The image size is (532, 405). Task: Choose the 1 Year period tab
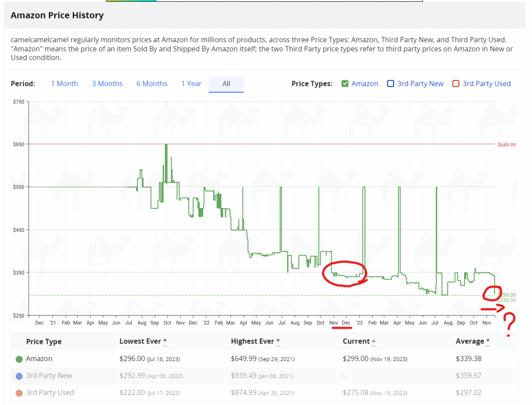[x=191, y=83]
